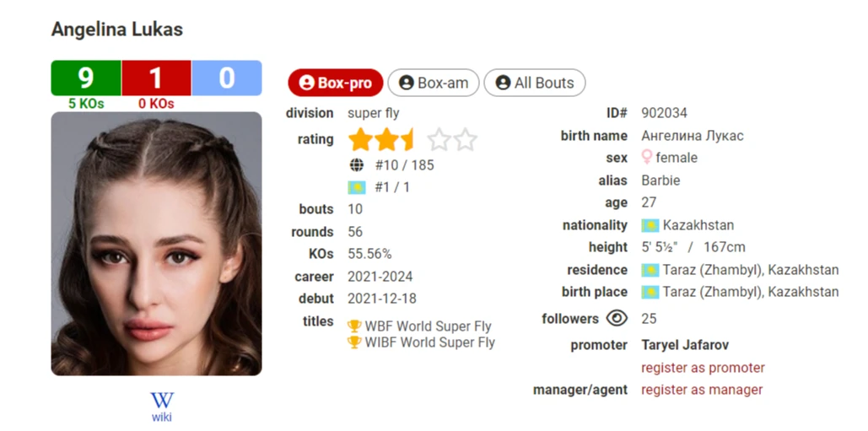Click the nationality Kazakhstan flag icon
This screenshot has height=431, width=868.
pos(650,225)
